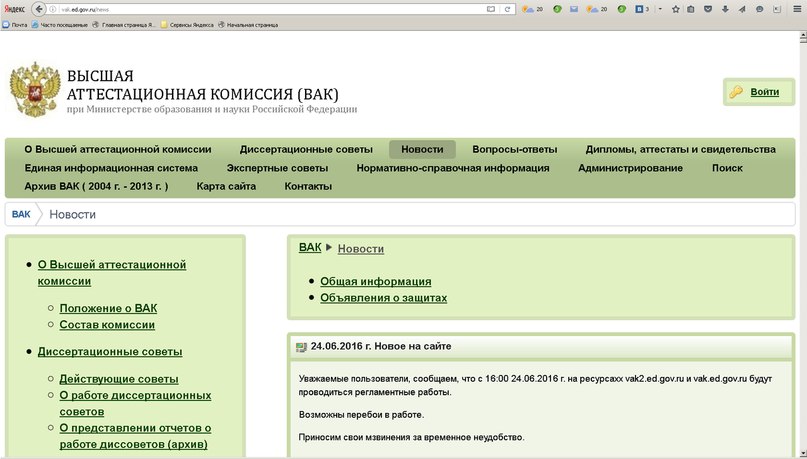The height and width of the screenshot is (459, 807).
Task: Open Диссертационные советы menu item
Action: click(306, 150)
